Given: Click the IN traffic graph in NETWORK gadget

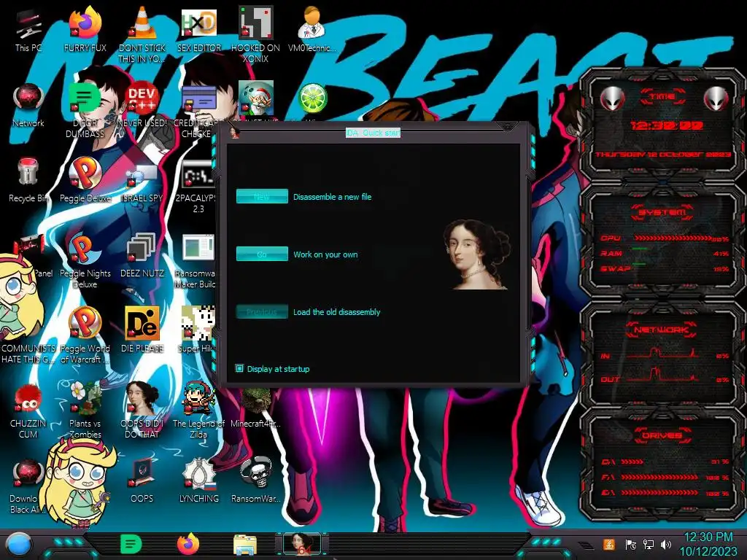Looking at the screenshot, I should (x=662, y=354).
